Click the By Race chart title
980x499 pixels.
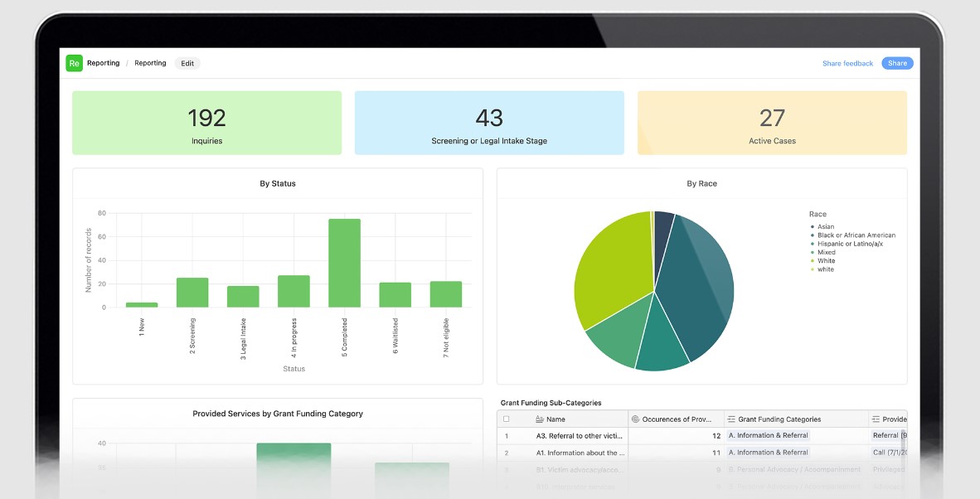[702, 184]
